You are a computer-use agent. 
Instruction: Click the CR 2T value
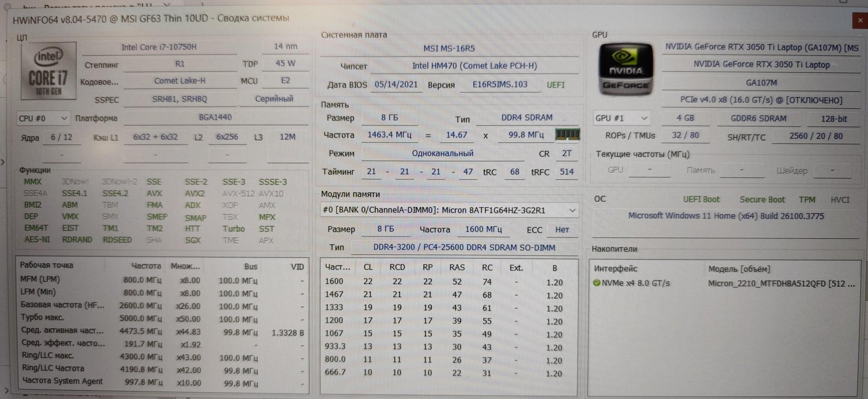pyautogui.click(x=567, y=154)
